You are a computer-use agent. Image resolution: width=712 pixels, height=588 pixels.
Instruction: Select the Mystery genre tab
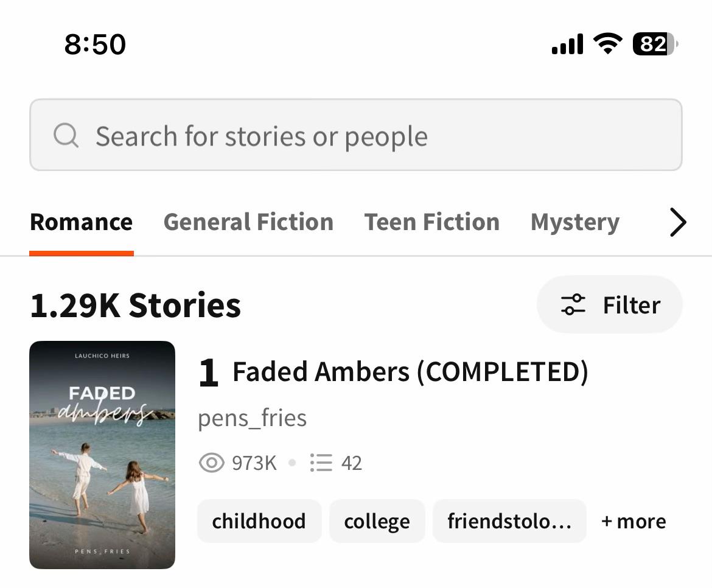click(575, 223)
